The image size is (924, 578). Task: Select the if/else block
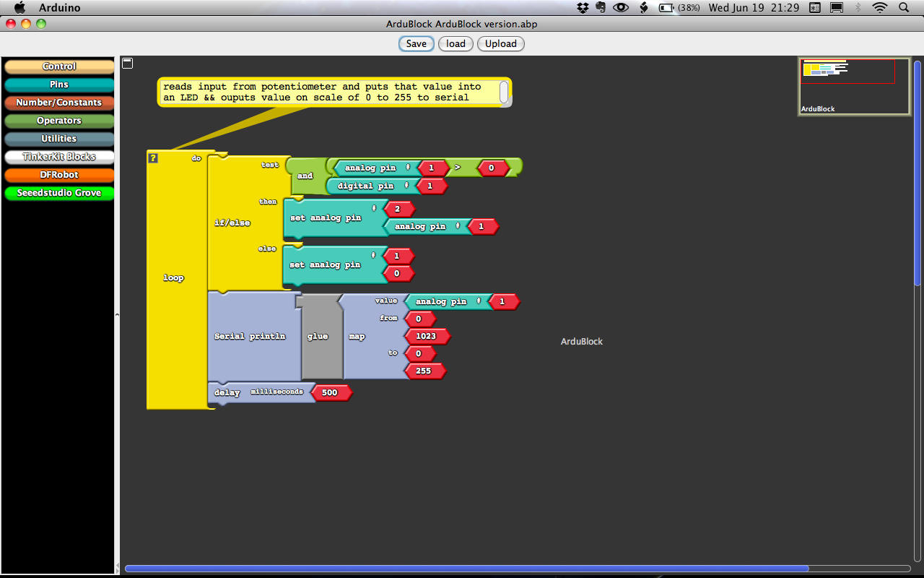232,223
